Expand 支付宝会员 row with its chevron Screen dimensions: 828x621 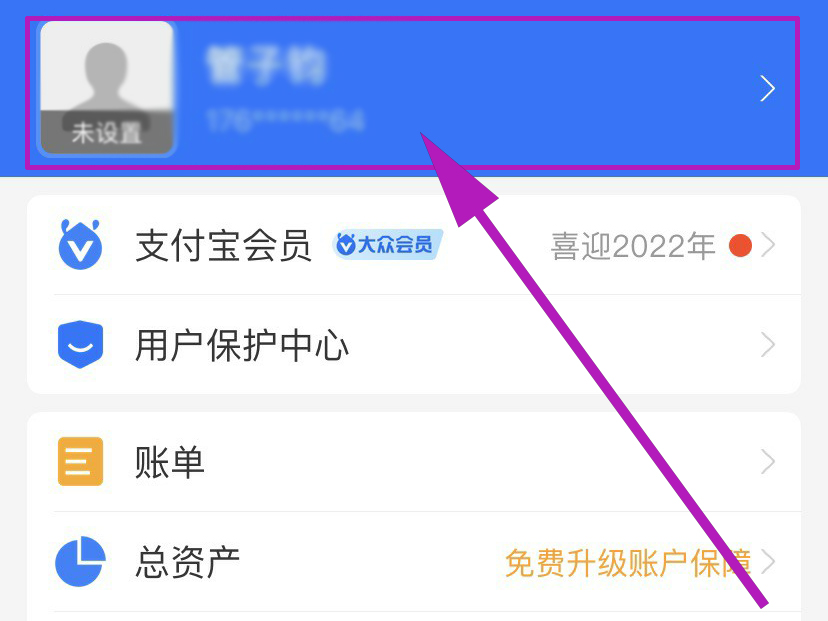coord(768,245)
